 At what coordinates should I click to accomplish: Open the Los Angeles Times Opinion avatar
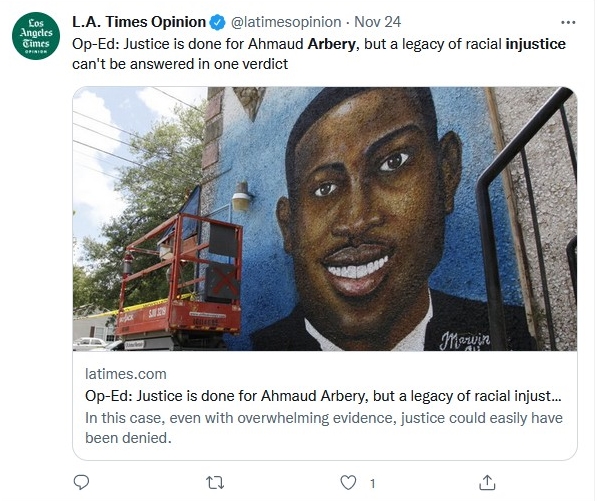pyautogui.click(x=36, y=36)
